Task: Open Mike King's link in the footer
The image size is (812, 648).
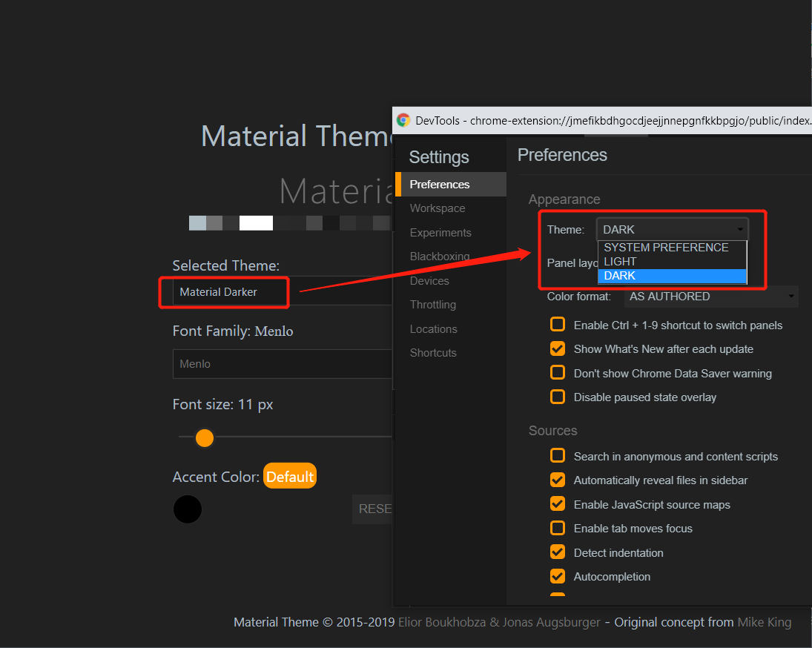Action: [765, 622]
